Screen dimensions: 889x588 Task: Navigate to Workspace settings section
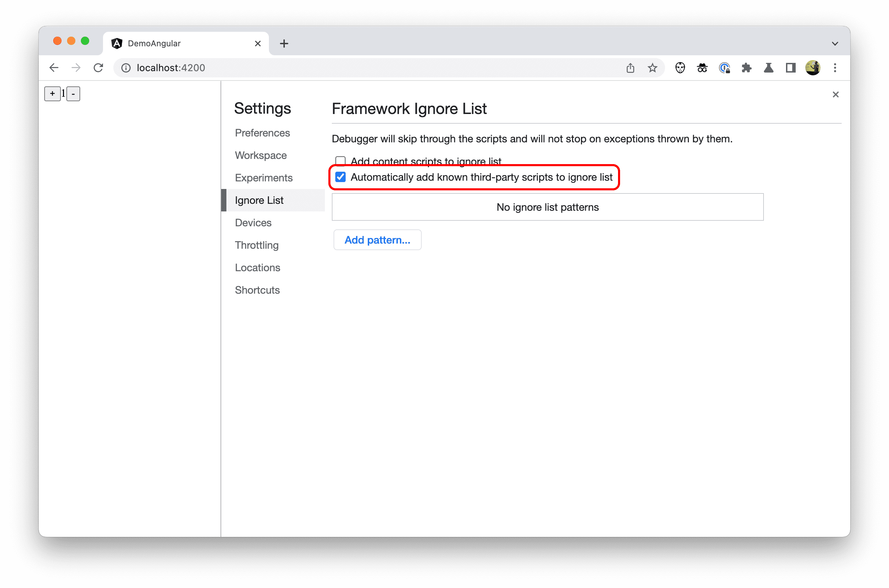(x=261, y=155)
